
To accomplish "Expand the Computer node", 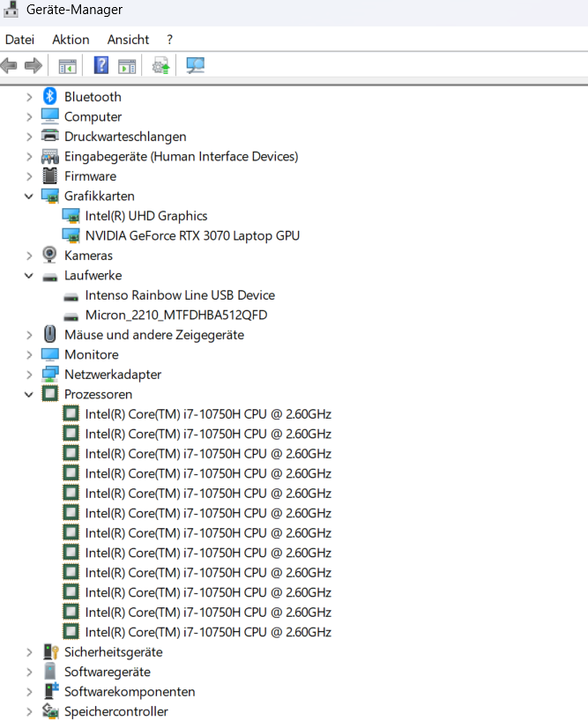I will coord(29,117).
